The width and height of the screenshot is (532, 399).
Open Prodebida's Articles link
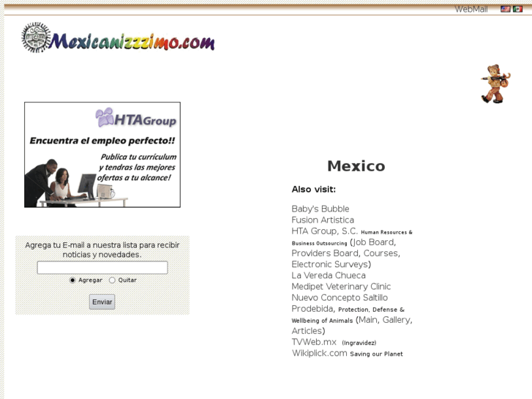[307, 331]
